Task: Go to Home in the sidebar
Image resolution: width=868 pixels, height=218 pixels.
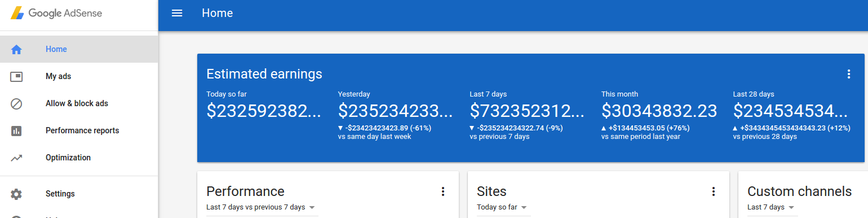Action: [x=79, y=49]
